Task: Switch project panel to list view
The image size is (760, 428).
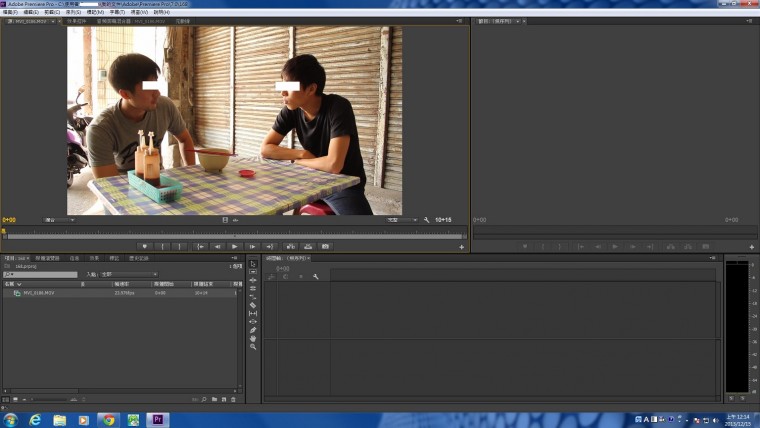Action: click(x=7, y=399)
